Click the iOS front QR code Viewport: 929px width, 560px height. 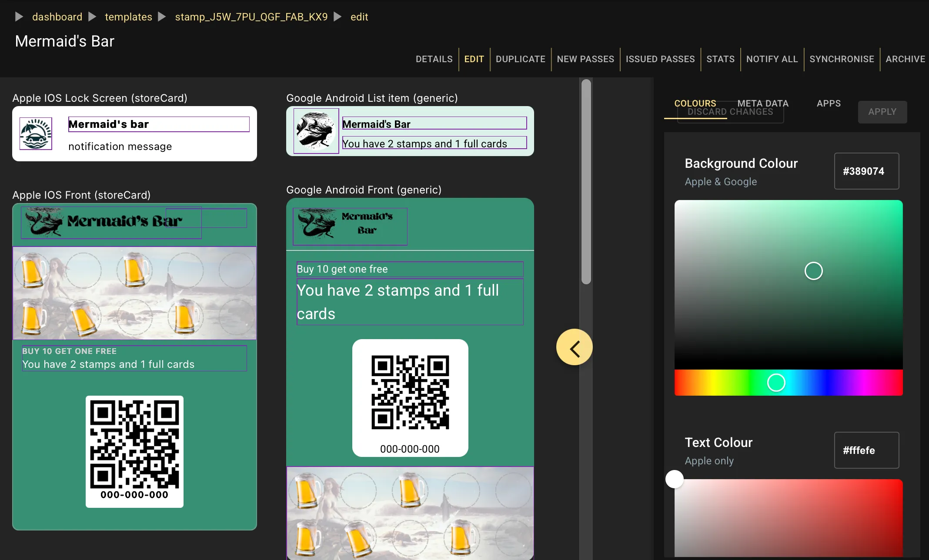click(134, 444)
